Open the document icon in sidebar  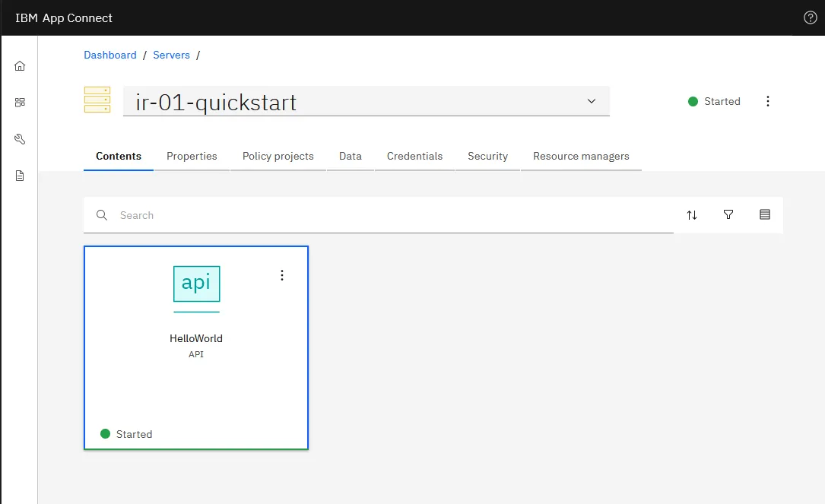pyautogui.click(x=20, y=176)
